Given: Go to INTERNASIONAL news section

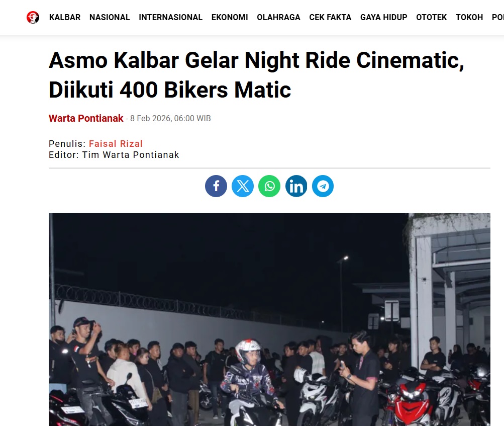Looking at the screenshot, I should click(x=171, y=18).
